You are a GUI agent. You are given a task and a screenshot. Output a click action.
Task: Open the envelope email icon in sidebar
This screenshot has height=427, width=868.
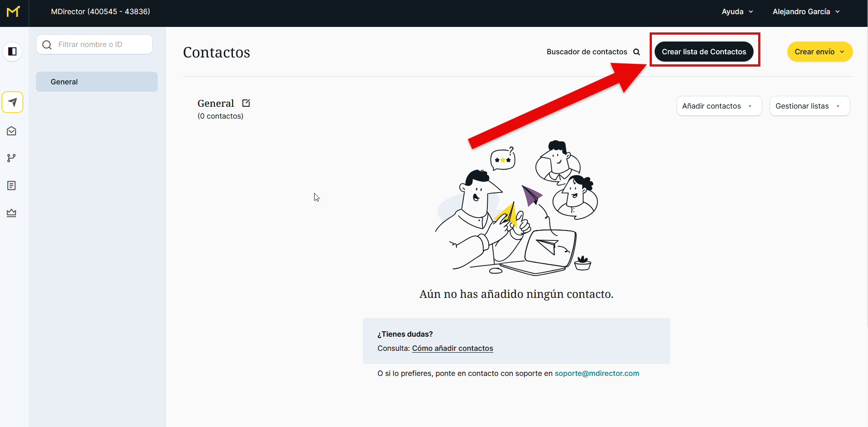[x=12, y=131]
